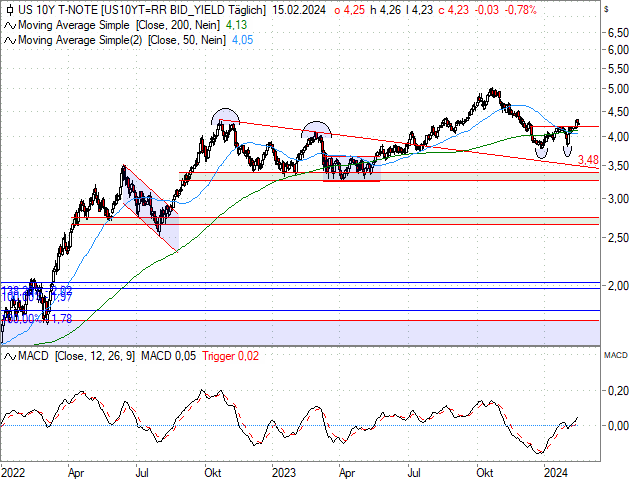Click the 2024 time axis label
This screenshot has width=640, height=480.
556,473
